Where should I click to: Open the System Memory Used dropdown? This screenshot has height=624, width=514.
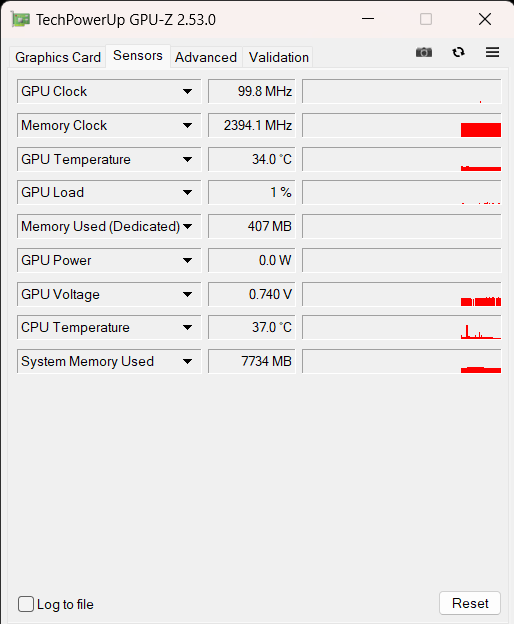[x=187, y=362]
